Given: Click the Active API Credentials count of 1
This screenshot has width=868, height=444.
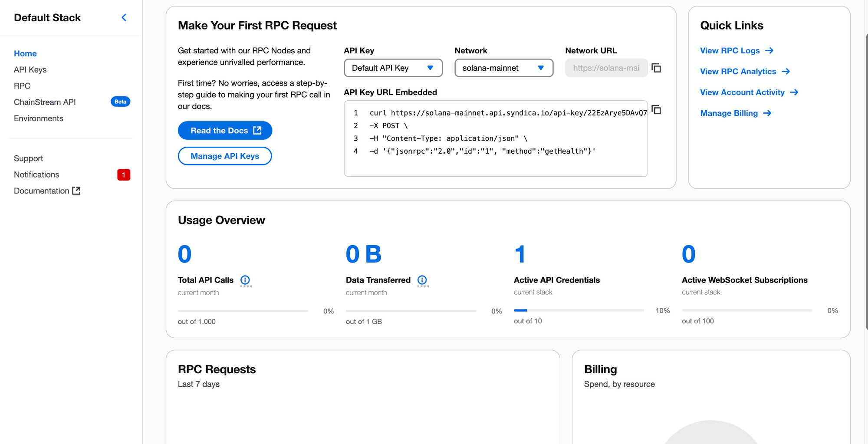Looking at the screenshot, I should (x=520, y=254).
